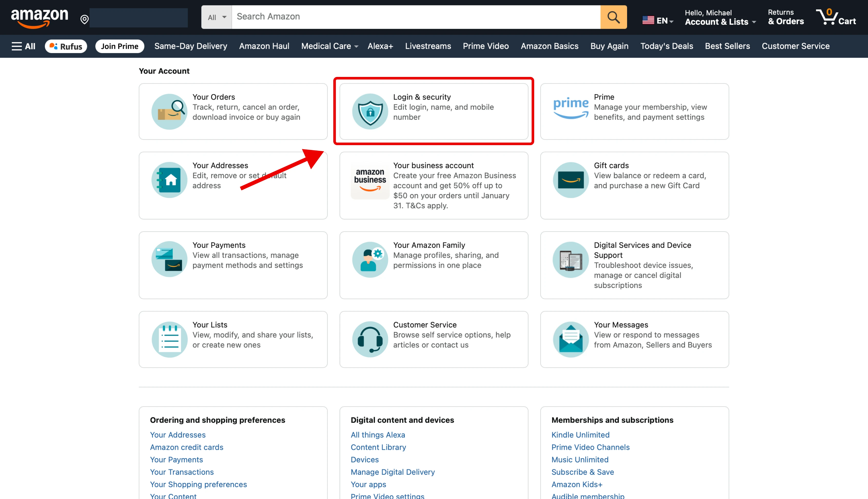Click the delivery location pin icon
Image resolution: width=868 pixels, height=499 pixels.
pos(84,19)
